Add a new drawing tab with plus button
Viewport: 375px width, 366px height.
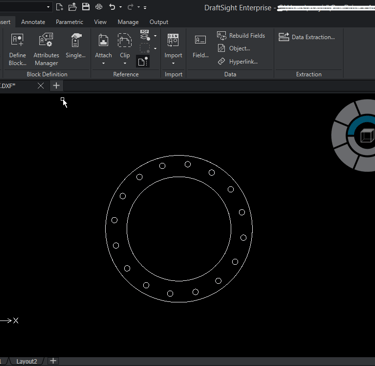tap(56, 86)
